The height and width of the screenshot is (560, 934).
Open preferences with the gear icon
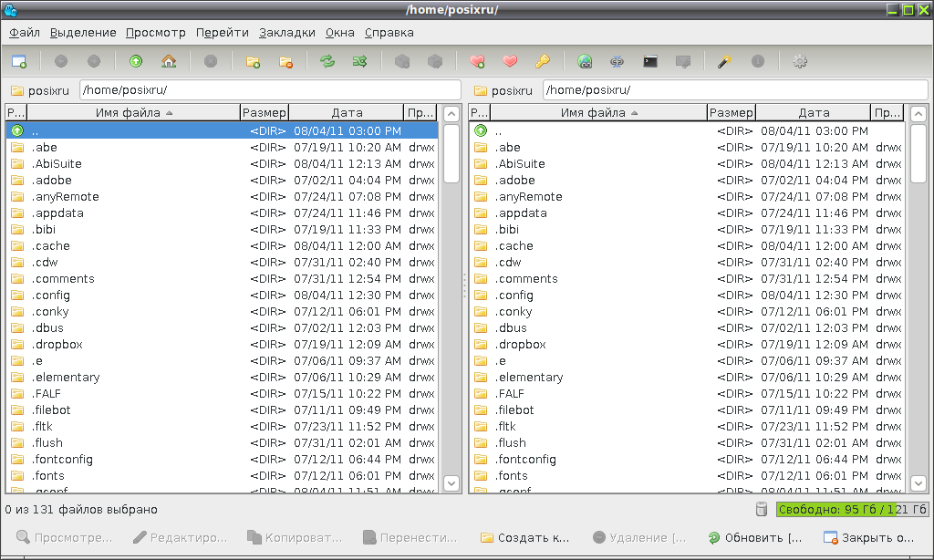point(799,61)
